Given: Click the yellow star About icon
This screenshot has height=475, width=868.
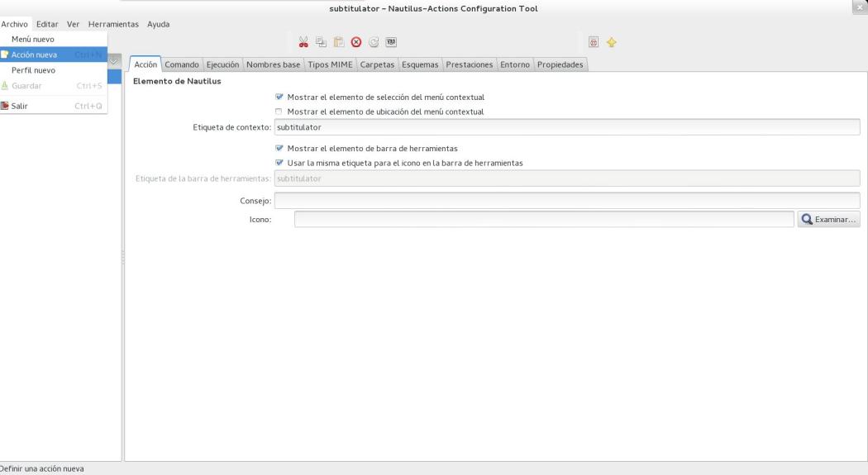Looking at the screenshot, I should 611,42.
